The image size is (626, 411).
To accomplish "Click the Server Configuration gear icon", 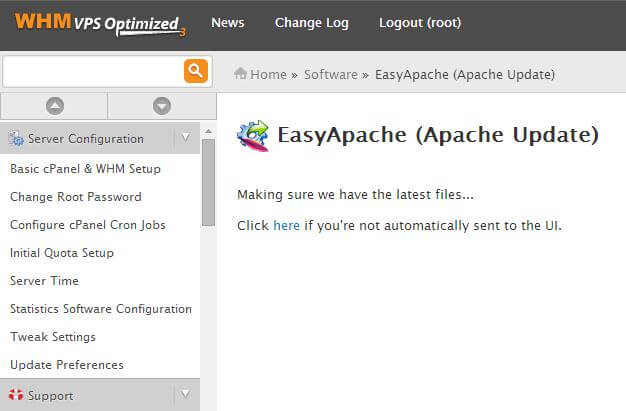I will [16, 139].
